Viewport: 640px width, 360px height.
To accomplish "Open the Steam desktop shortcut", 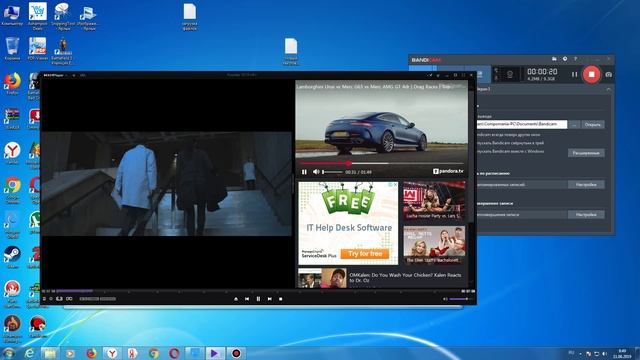I will [x=12, y=257].
